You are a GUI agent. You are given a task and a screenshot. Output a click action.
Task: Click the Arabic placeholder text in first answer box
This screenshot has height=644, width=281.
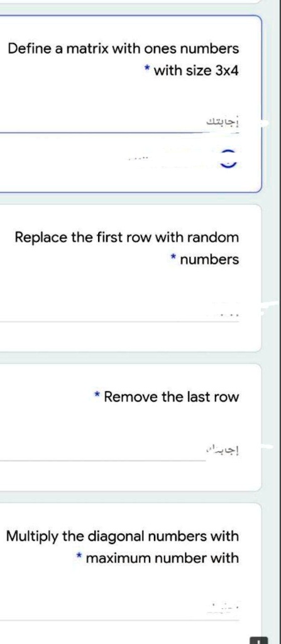[223, 121]
